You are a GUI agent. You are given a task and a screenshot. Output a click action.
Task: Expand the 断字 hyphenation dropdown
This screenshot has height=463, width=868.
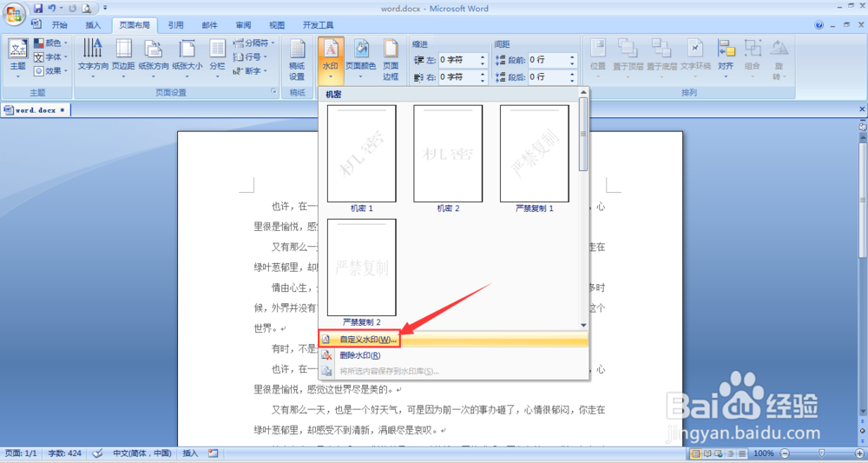coord(250,71)
